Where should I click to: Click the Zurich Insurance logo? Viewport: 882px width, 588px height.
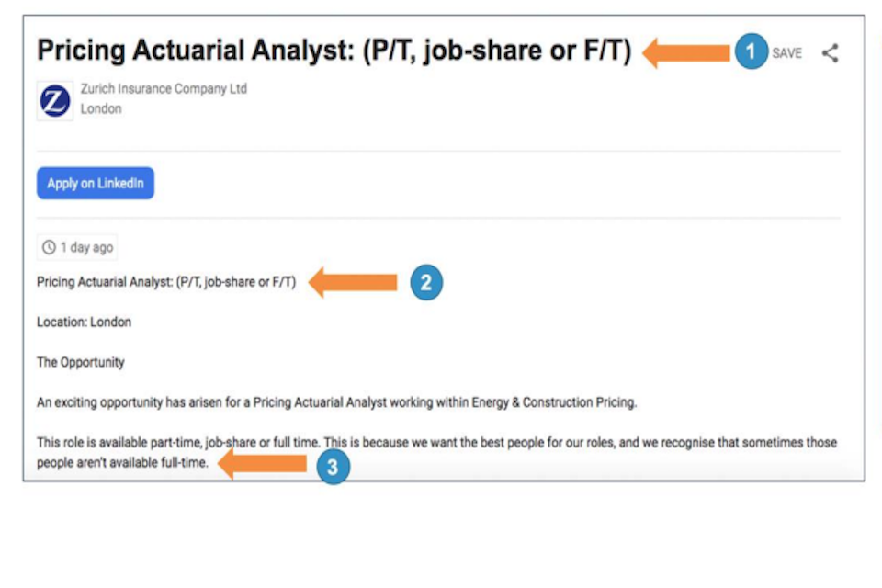[54, 99]
